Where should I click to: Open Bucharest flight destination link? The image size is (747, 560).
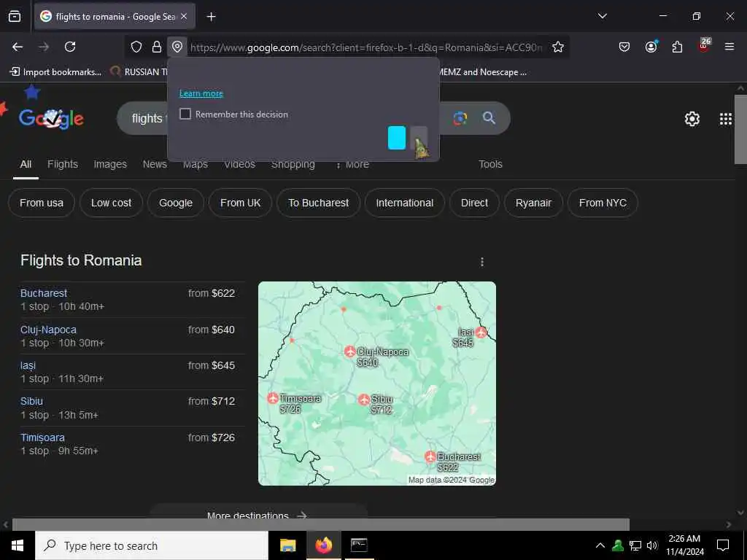pyautogui.click(x=44, y=293)
